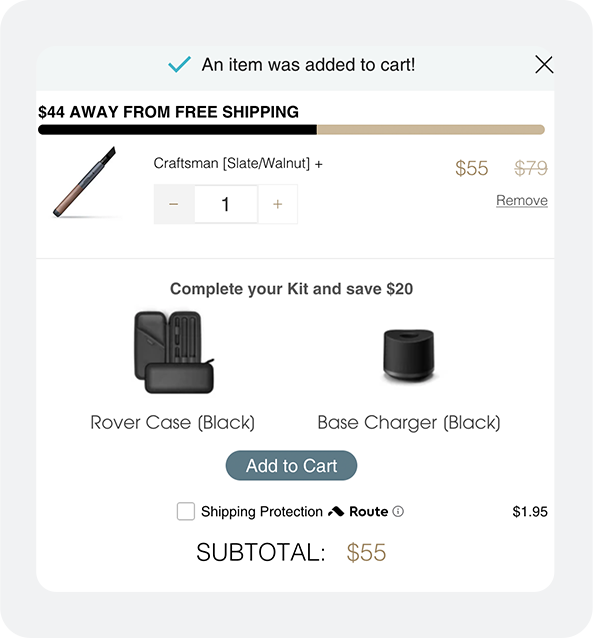This screenshot has width=593, height=638.
Task: Click the Rover Case (Black) label
Action: click(x=173, y=422)
